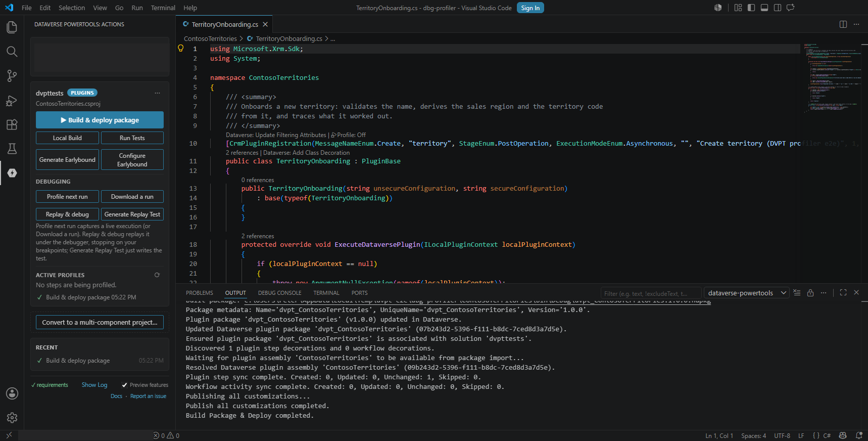Click Build & deploy package button
868x441 pixels.
pos(100,120)
